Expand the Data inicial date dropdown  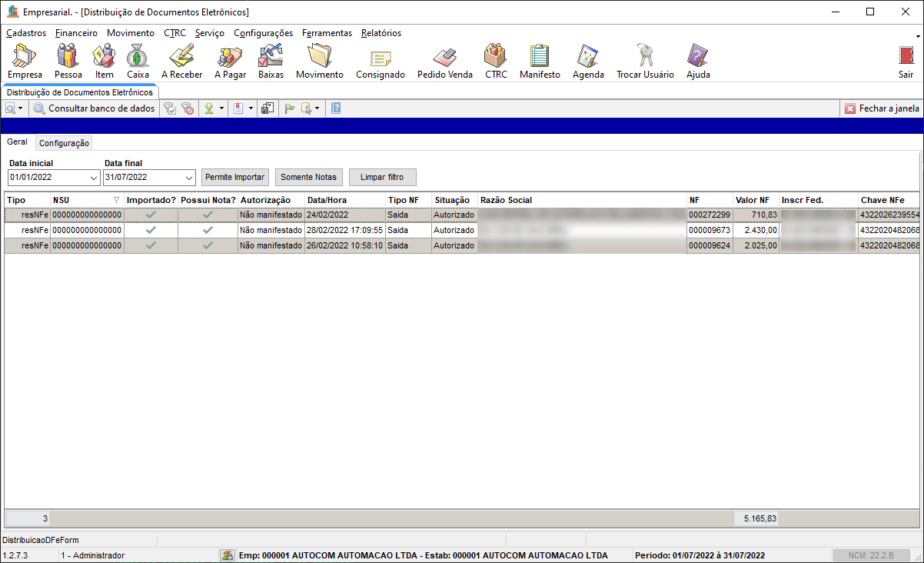(94, 178)
